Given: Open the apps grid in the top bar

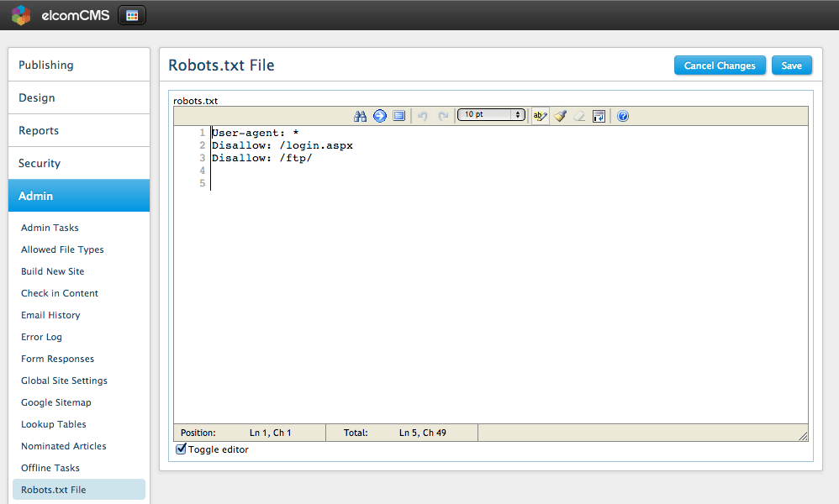Looking at the screenshot, I should pos(131,14).
